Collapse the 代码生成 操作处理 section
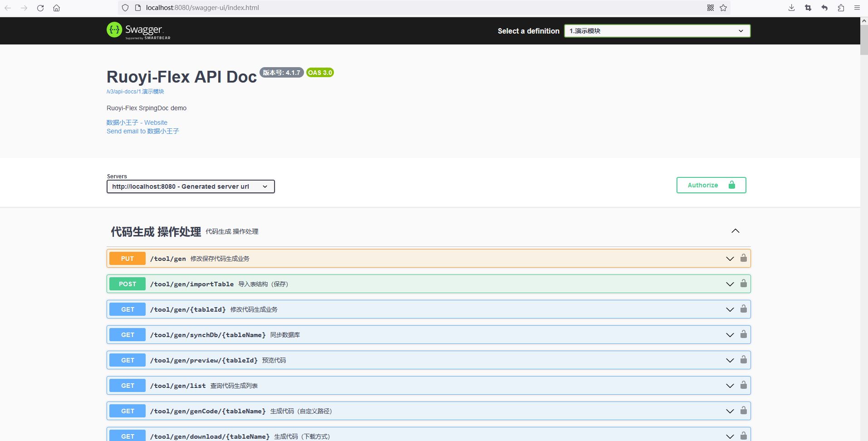Image resolution: width=868 pixels, height=441 pixels. point(736,231)
